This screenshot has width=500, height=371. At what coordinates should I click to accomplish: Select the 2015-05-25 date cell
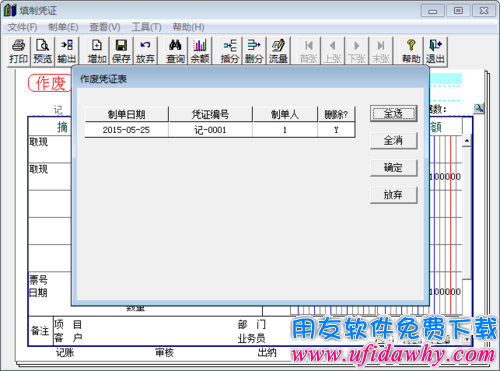tap(126, 130)
